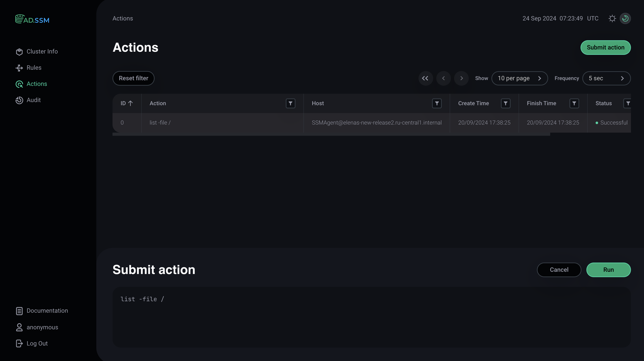Click the Create Time 20/09/2024 17:38:25 cell
This screenshot has width=644, height=361.
pos(484,123)
